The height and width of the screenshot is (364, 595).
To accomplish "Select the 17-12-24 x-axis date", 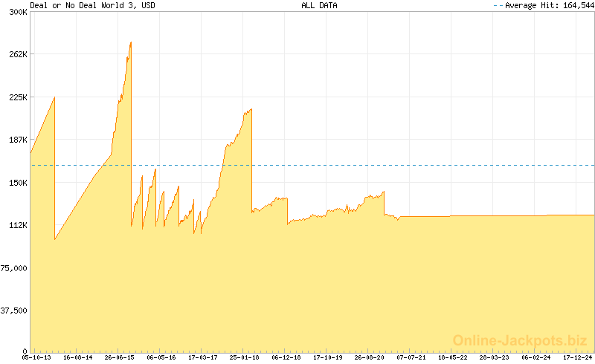I will [577, 357].
